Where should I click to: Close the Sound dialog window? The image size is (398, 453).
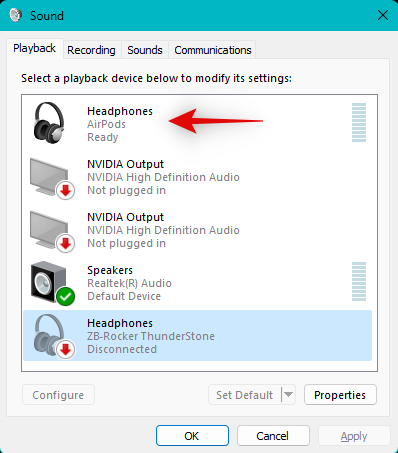click(383, 15)
